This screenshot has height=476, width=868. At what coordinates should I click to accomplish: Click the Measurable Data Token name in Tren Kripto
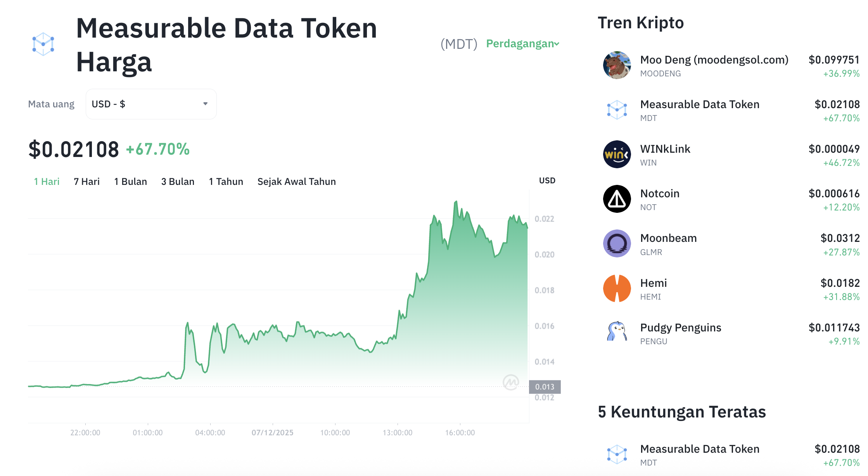(699, 104)
